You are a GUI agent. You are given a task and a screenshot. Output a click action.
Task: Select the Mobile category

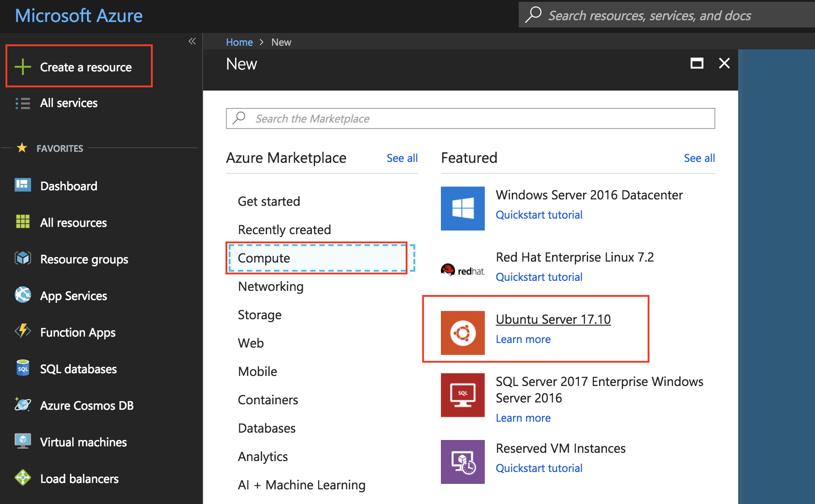click(x=257, y=371)
